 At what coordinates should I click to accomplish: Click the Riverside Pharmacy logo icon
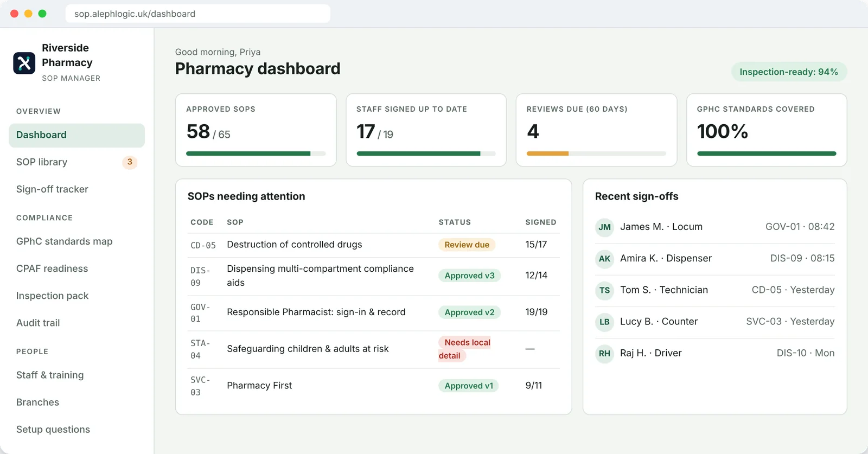(x=24, y=63)
